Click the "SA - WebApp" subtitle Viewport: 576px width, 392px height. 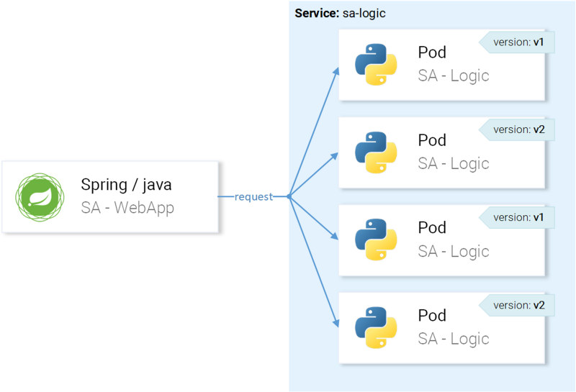[127, 209]
